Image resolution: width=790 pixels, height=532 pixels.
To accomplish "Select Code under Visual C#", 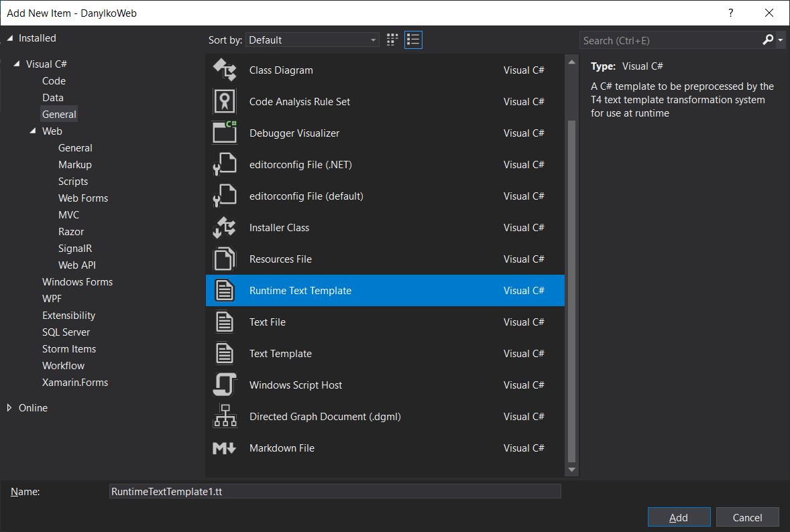I will click(54, 81).
